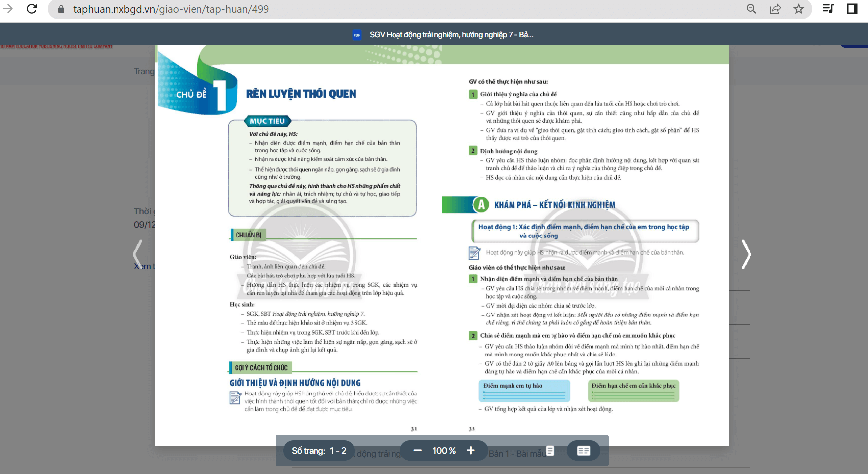Click the document title 'SGV Hoạt động trải nghiệm'
The height and width of the screenshot is (474, 868).
[x=451, y=35]
